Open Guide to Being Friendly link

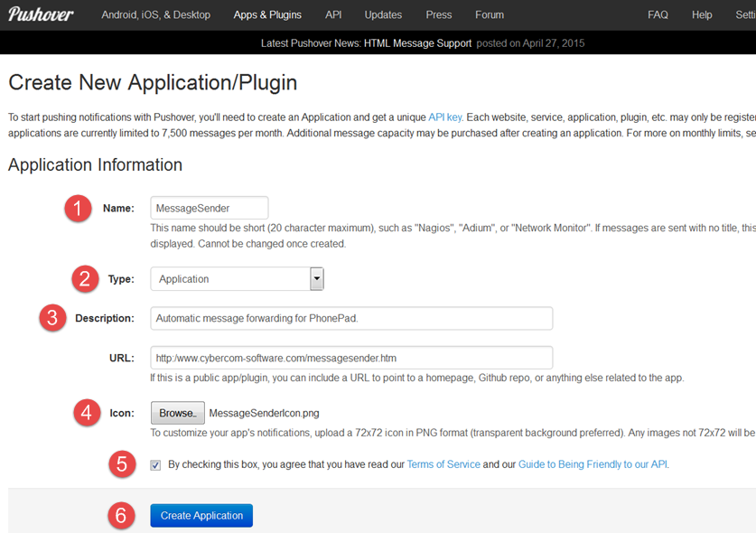tap(593, 464)
